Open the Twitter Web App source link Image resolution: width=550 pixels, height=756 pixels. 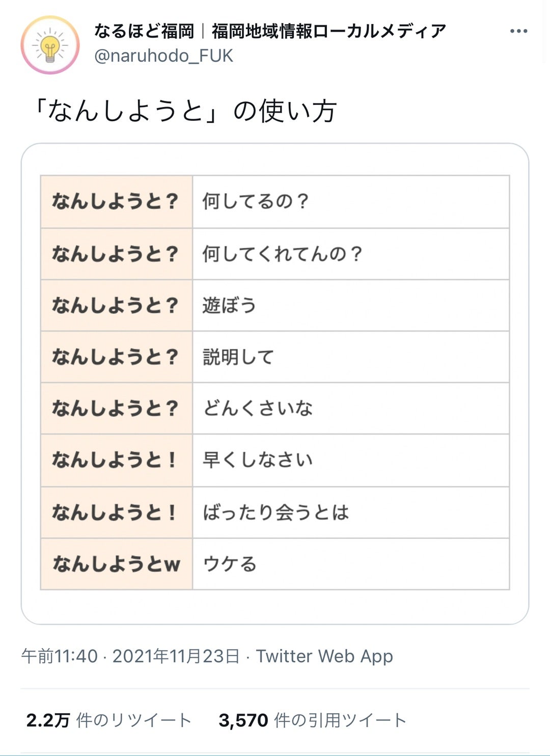pos(324,656)
